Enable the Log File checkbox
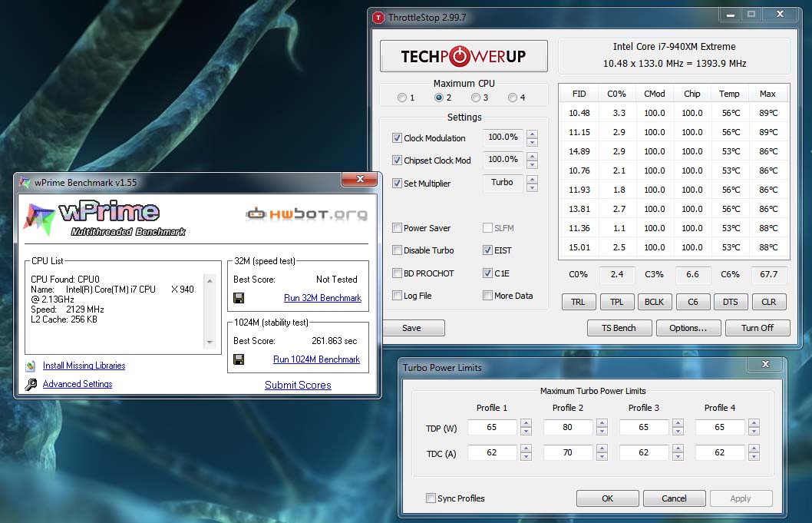Image resolution: width=812 pixels, height=523 pixels. 397,296
